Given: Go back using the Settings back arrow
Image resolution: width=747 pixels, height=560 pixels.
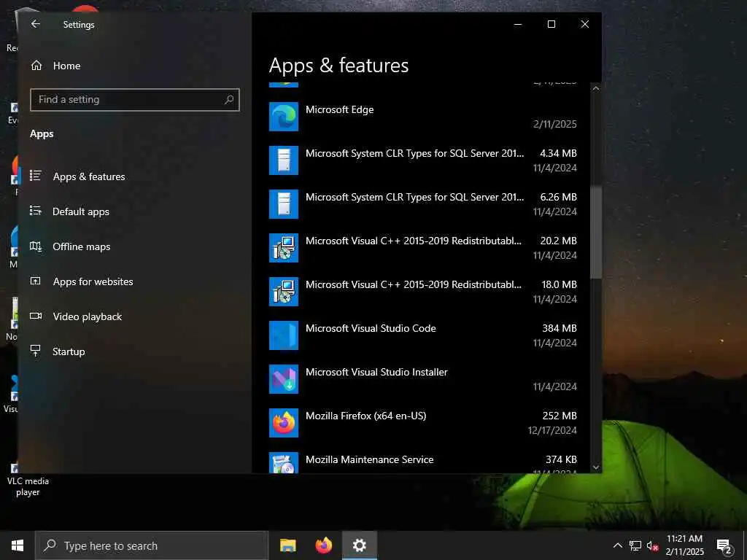Looking at the screenshot, I should point(35,24).
